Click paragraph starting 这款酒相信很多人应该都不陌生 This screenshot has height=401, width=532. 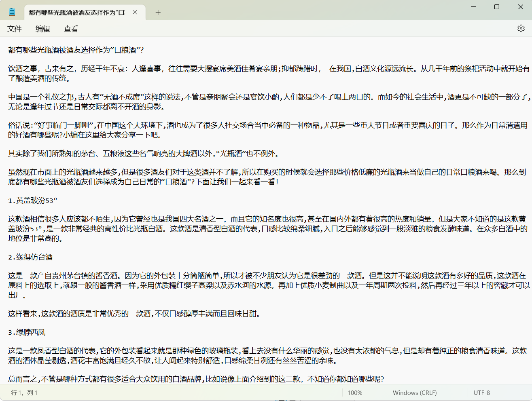click(x=268, y=229)
